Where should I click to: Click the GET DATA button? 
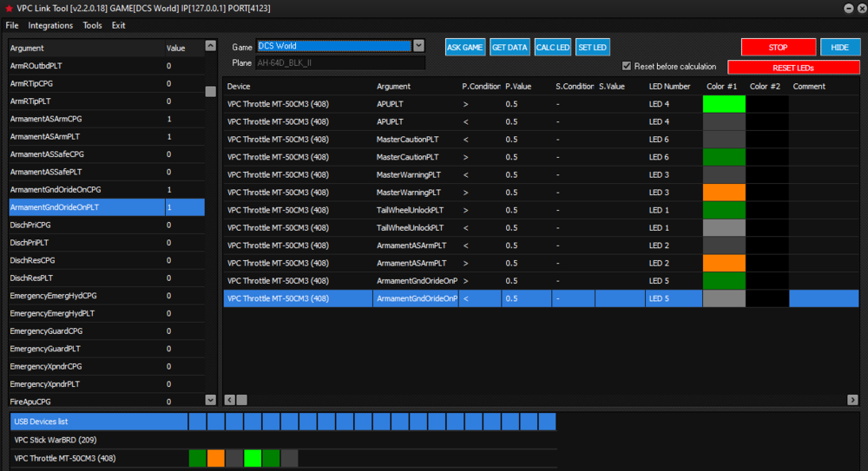[x=510, y=48]
